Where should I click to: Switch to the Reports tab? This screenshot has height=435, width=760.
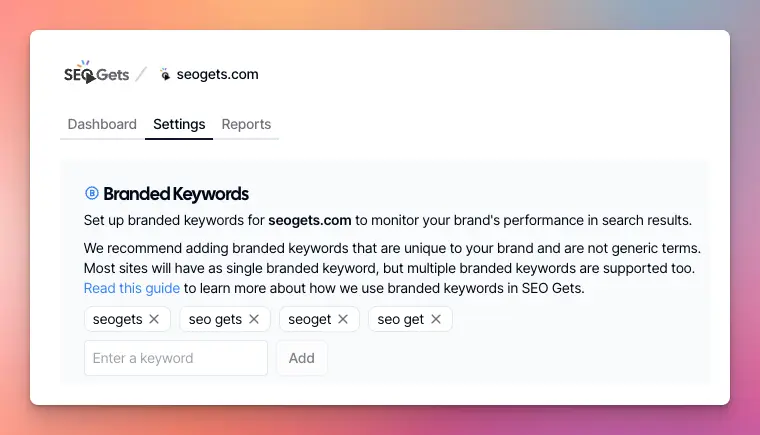pyautogui.click(x=246, y=125)
